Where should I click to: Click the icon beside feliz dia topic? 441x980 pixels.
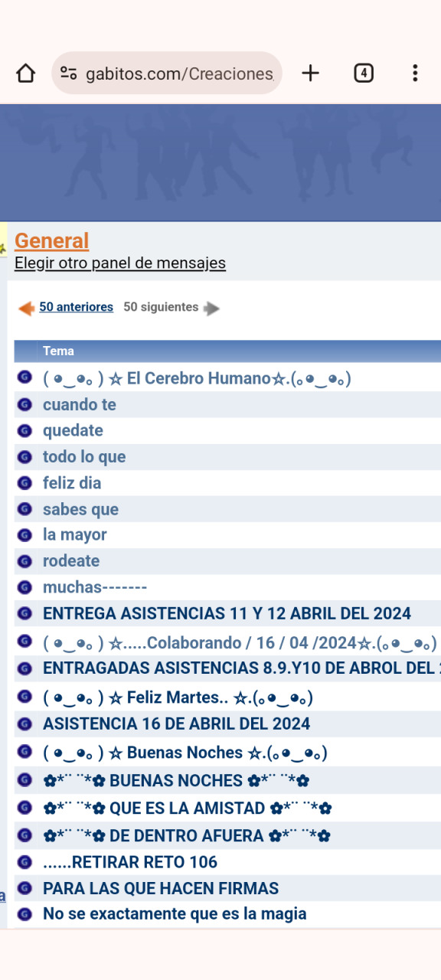tap(24, 483)
